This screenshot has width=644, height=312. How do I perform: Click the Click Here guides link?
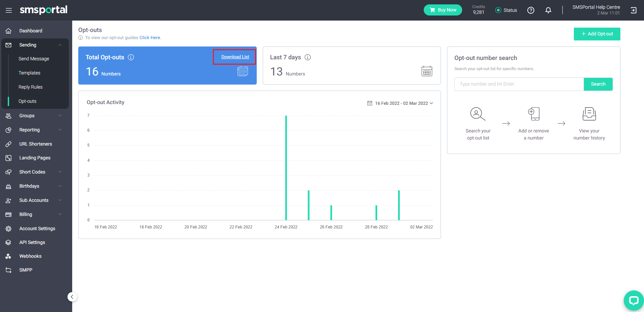150,38
